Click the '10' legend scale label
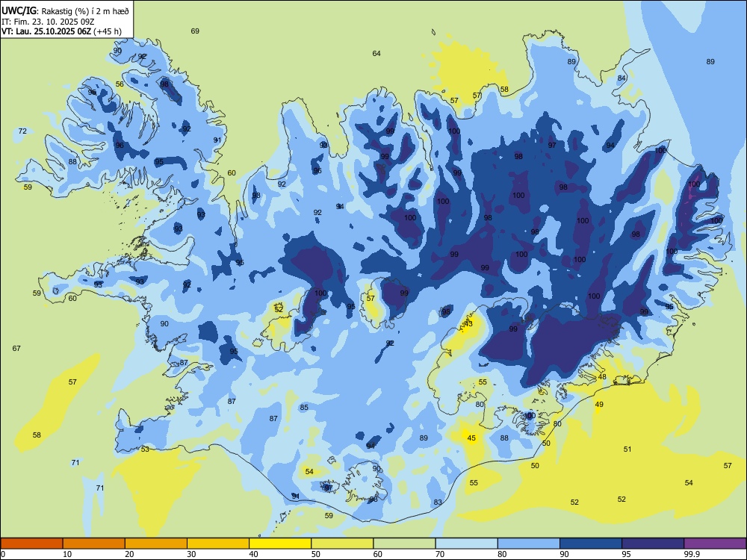Image resolution: width=747 pixels, height=560 pixels. 67,554
